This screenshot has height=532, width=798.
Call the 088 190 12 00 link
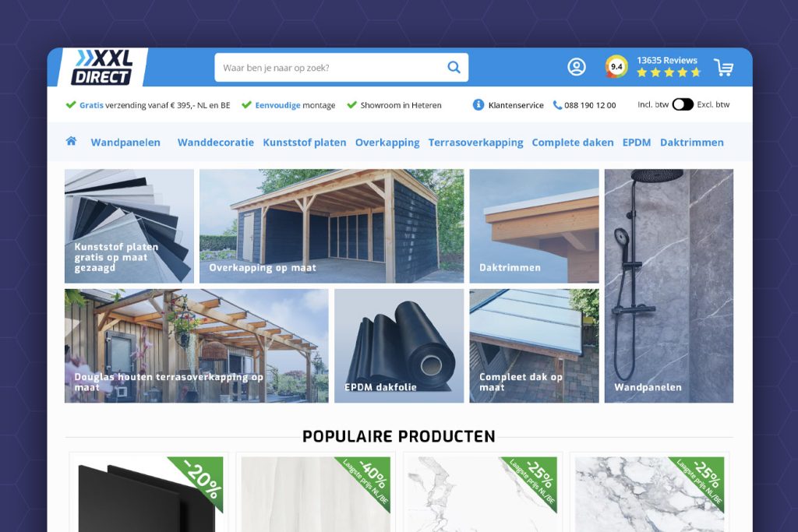[590, 105]
